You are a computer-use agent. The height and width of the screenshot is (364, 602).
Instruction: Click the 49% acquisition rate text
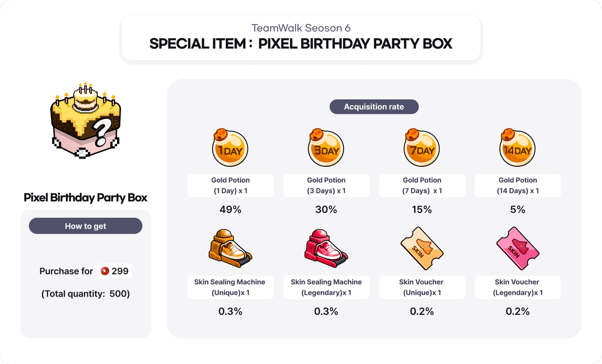230,209
